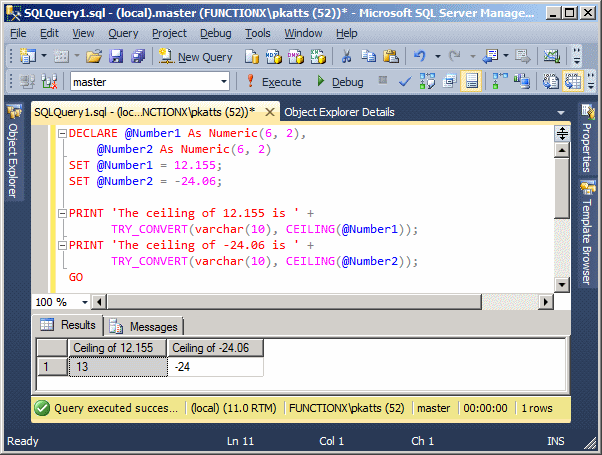Click the Change Connection icon
The width and height of the screenshot is (602, 455).
click(49, 81)
